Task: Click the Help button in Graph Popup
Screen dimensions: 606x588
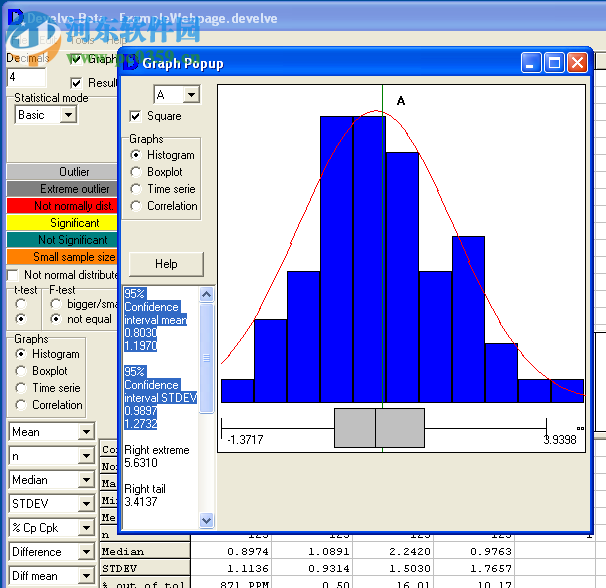Action: tap(166, 264)
